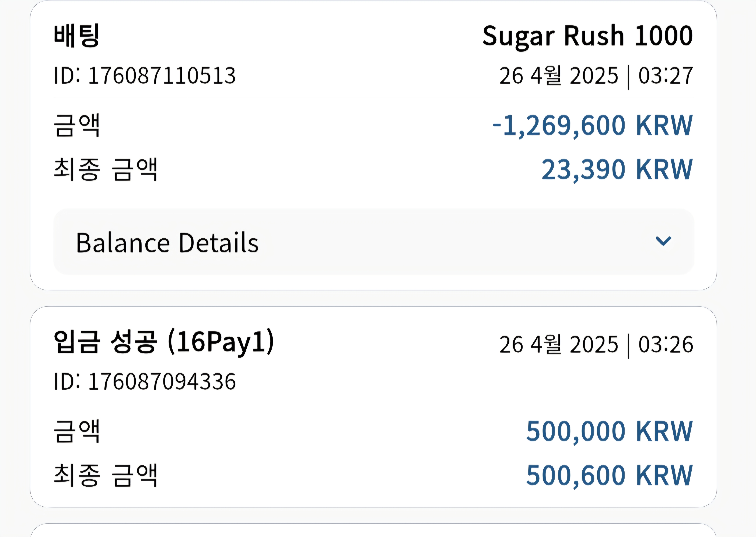Select transaction ID 176087110513
Screen dimensions: 756x537
pyautogui.click(x=145, y=75)
